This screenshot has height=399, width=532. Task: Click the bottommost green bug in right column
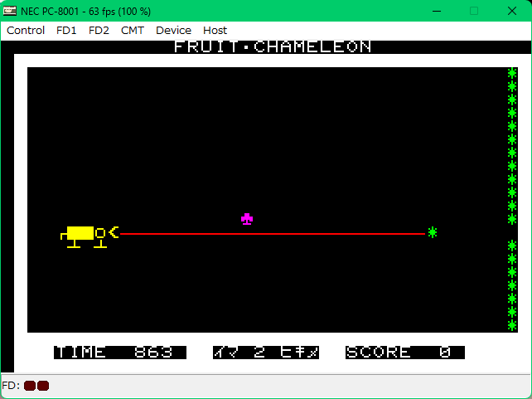[512, 325]
